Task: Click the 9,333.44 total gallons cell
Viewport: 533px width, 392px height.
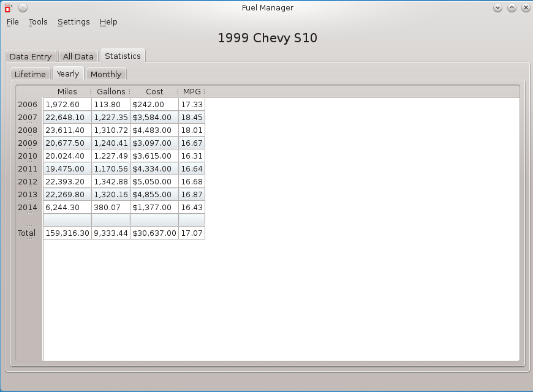Action: click(111, 233)
